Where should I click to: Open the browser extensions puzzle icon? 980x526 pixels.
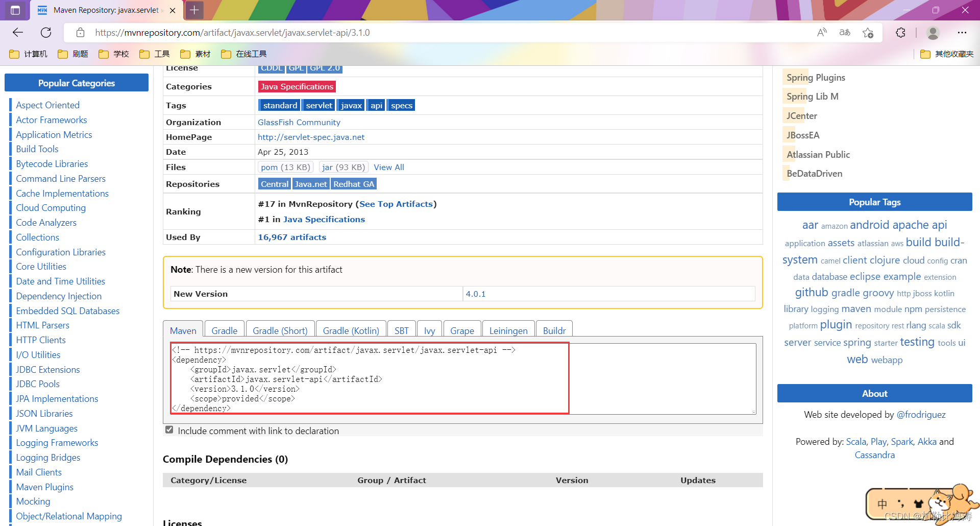click(900, 32)
